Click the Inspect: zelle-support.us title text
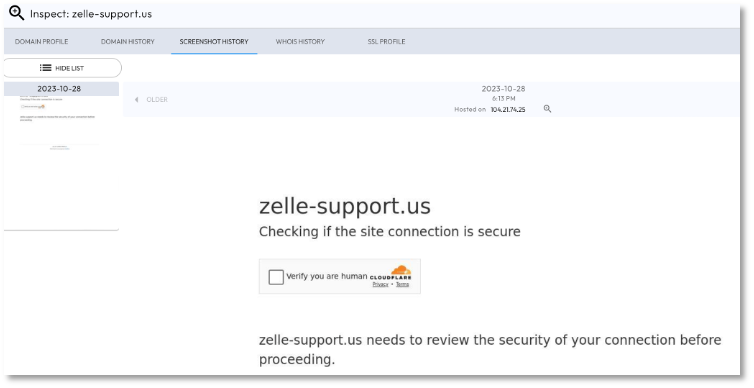 pyautogui.click(x=91, y=14)
